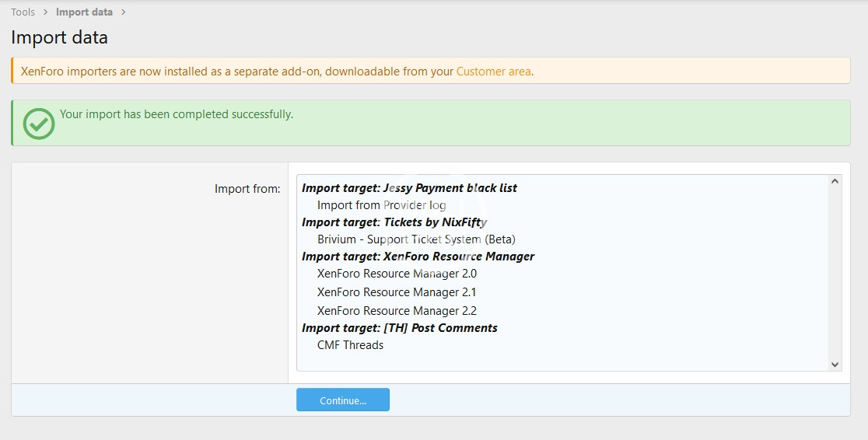868x440 pixels.
Task: Click the Jessy Payment black list group header
Action: [409, 188]
